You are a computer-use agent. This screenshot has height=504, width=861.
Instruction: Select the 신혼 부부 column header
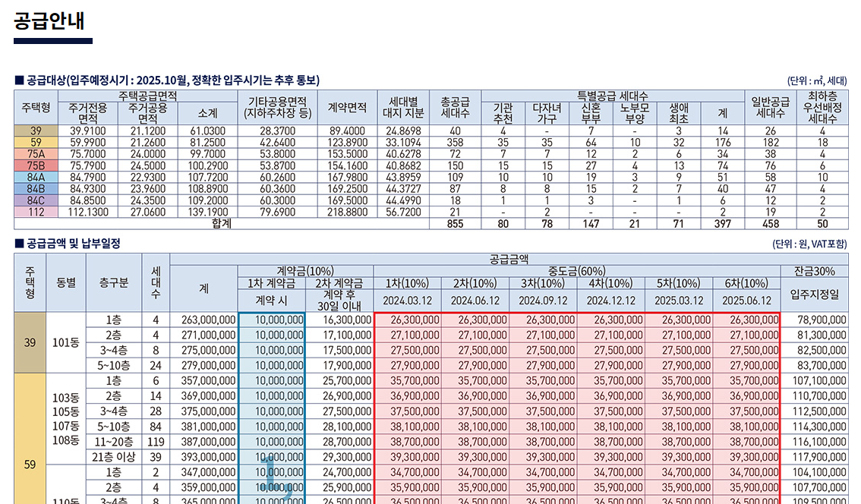point(591,113)
